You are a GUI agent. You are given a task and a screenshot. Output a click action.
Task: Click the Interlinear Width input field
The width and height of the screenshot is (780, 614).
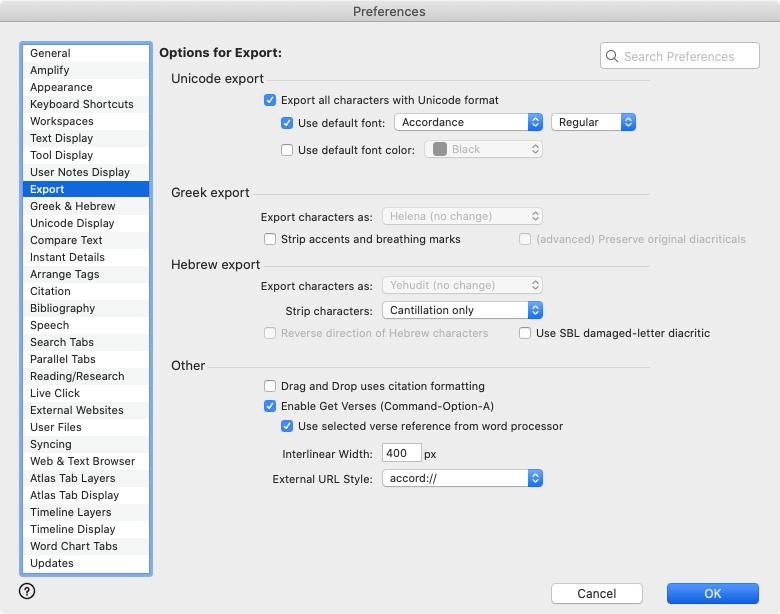coord(402,453)
